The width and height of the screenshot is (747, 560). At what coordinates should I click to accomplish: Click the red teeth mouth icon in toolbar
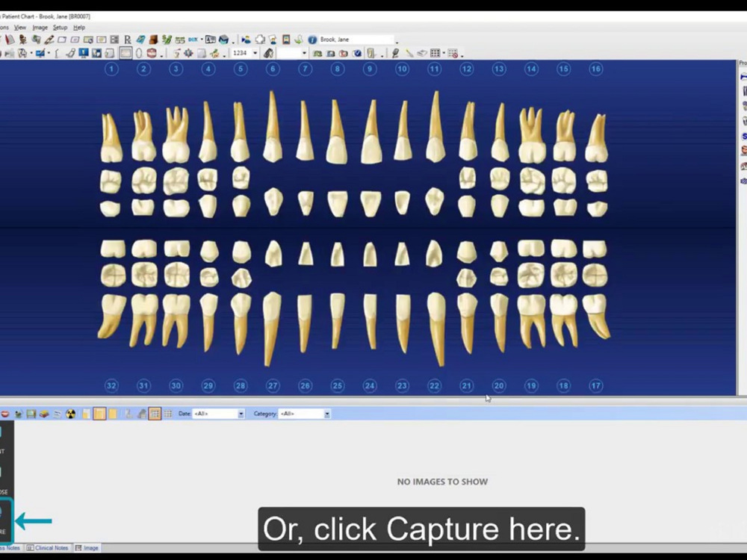152,53
